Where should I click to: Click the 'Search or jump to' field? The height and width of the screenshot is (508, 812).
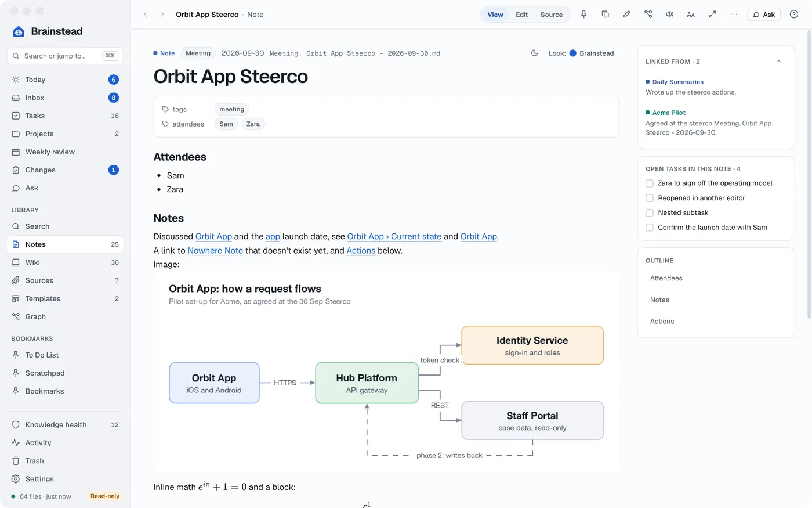pyautogui.click(x=65, y=56)
